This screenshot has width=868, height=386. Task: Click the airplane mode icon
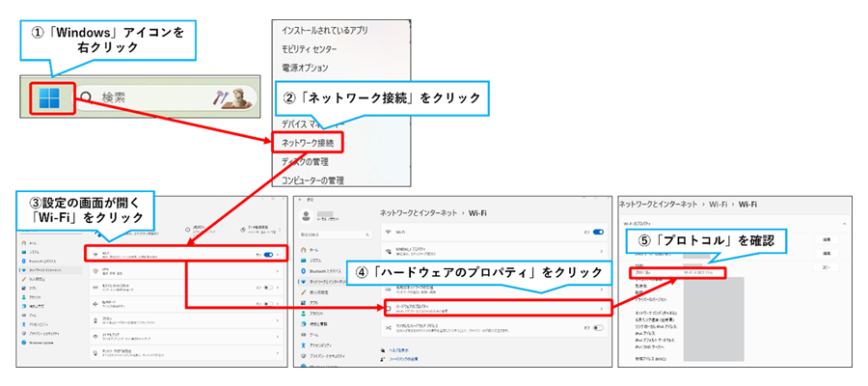[x=95, y=304]
